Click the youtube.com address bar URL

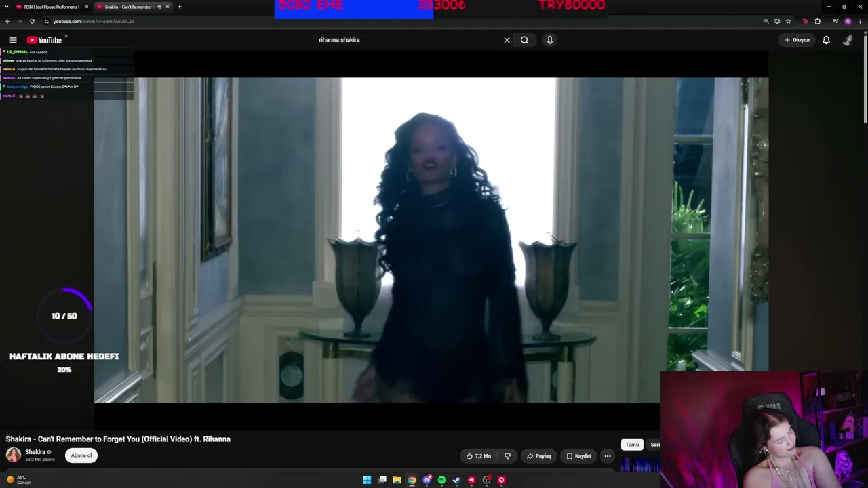pos(94,21)
